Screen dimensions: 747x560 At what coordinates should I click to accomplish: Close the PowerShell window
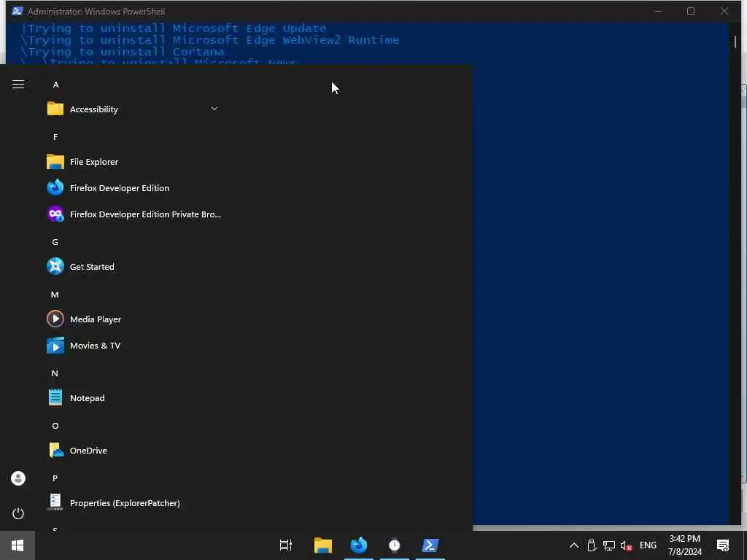(724, 11)
